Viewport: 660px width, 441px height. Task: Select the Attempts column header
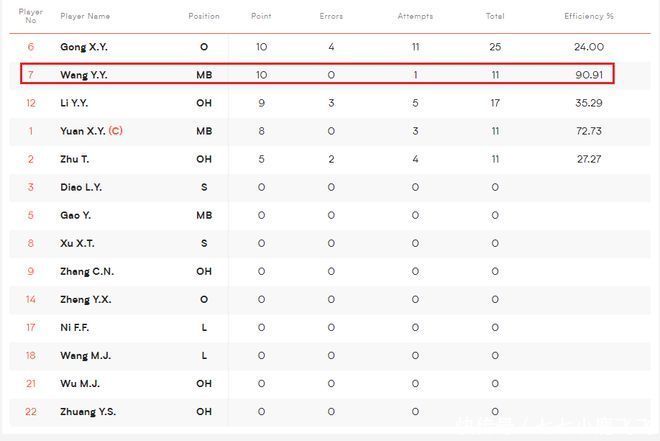click(x=415, y=17)
